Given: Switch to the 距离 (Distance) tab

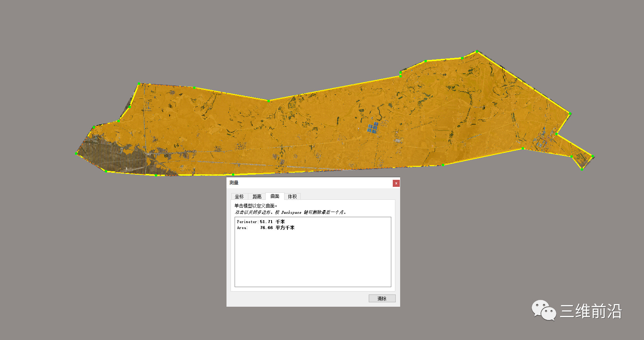Looking at the screenshot, I should point(257,196).
